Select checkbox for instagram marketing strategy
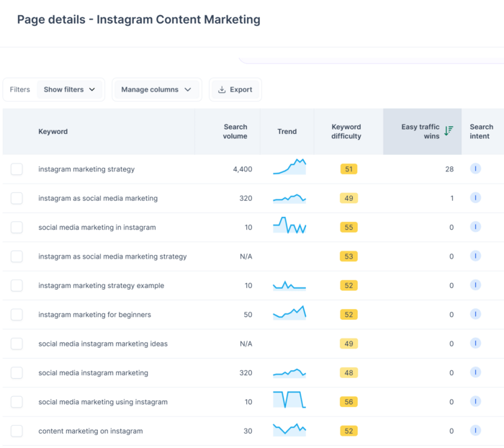Screen dimensions: 504x448 [17, 169]
